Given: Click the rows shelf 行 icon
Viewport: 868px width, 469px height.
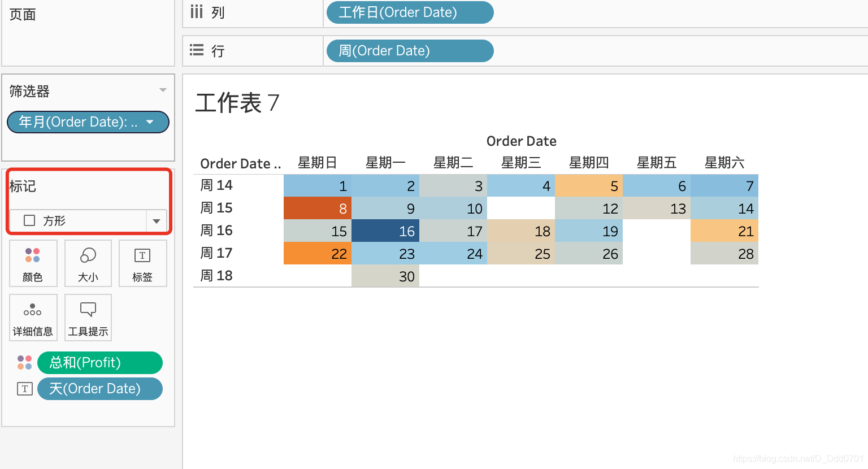Looking at the screenshot, I should pyautogui.click(x=197, y=50).
